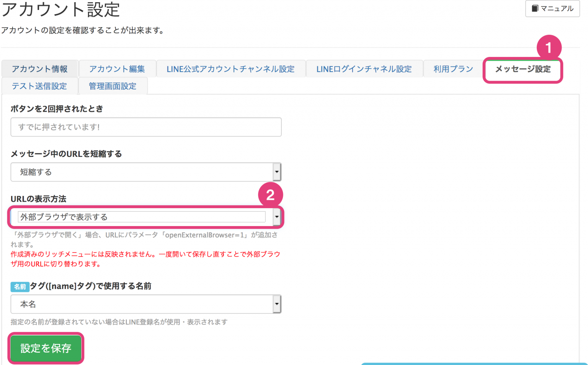This screenshot has width=588, height=365.
Task: Open the 外部ブラウザで表示する dropdown
Action: 146,217
